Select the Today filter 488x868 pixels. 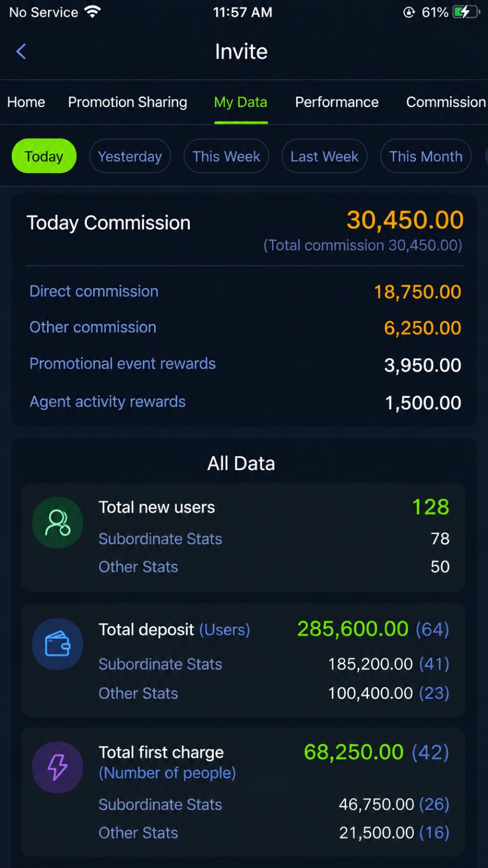tap(44, 156)
